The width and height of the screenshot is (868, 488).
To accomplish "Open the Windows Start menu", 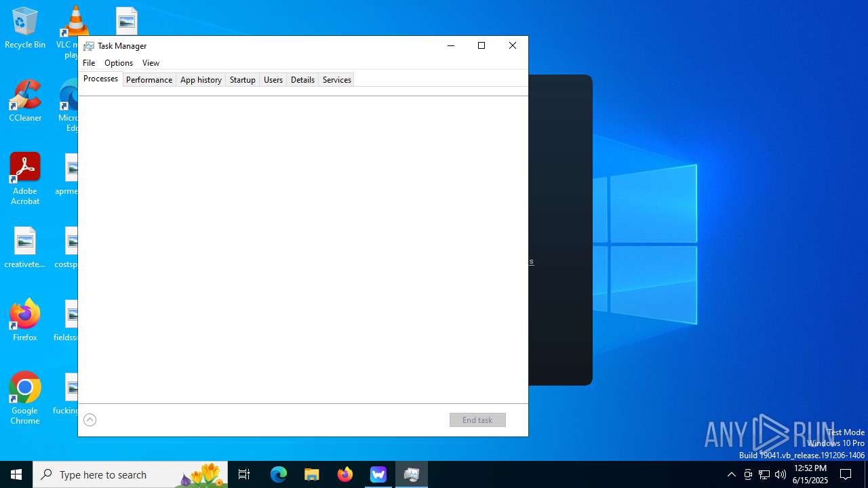I will tap(16, 474).
